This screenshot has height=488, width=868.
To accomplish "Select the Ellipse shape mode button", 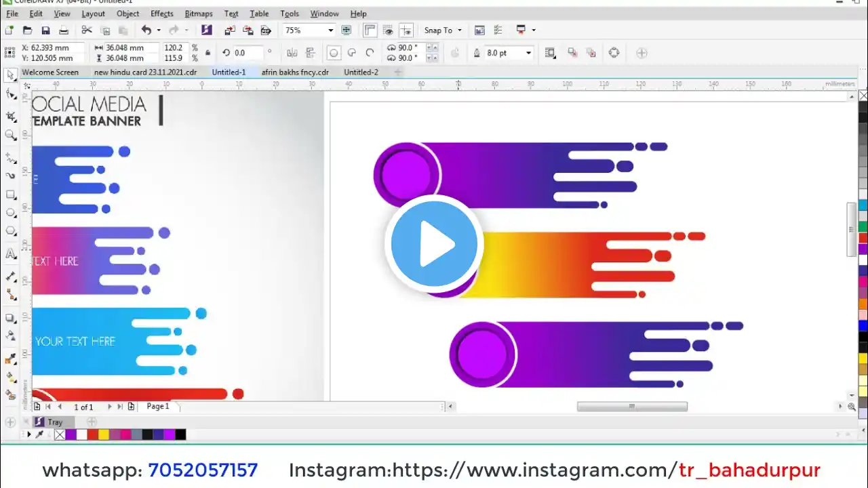I will click(x=334, y=53).
